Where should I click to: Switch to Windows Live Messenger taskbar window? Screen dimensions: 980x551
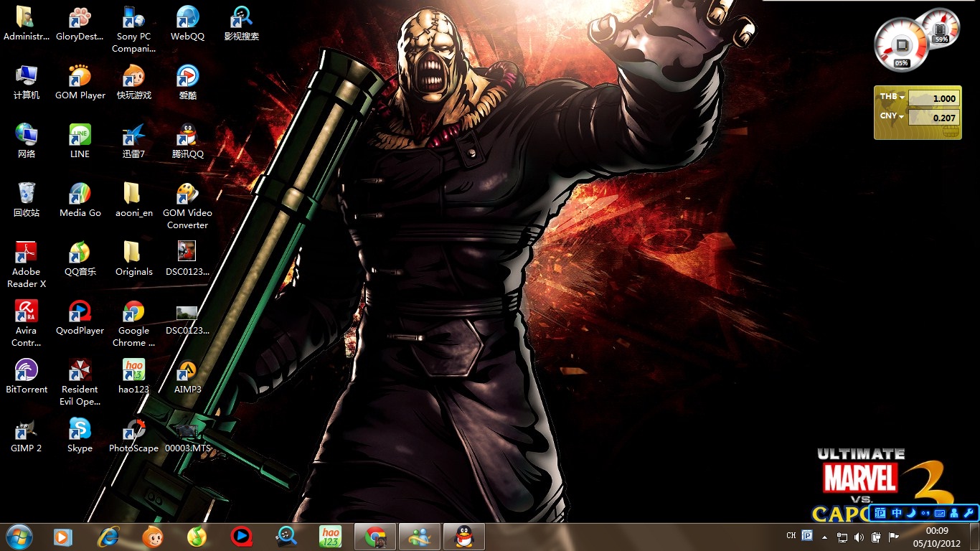[x=420, y=537]
